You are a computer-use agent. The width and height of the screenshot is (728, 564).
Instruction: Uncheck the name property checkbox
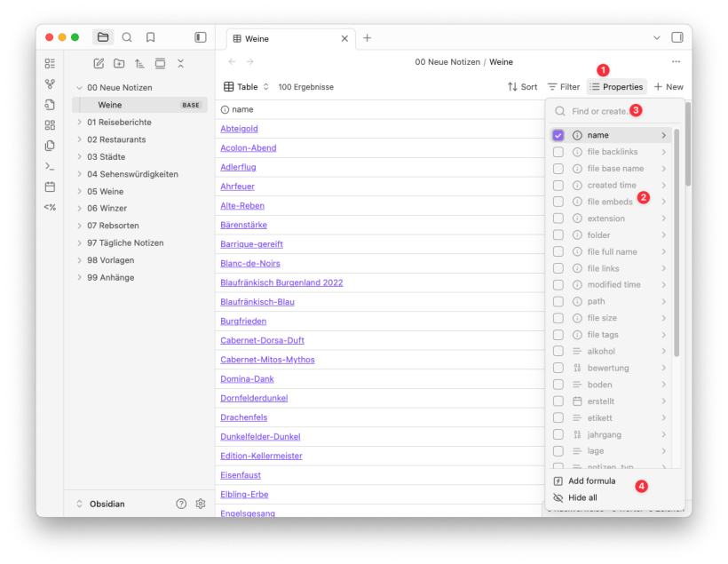(x=558, y=135)
